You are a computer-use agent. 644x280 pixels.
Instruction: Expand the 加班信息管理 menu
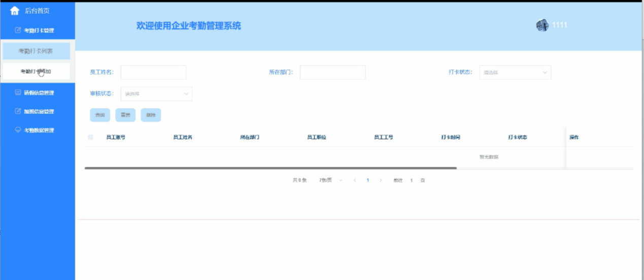38,111
